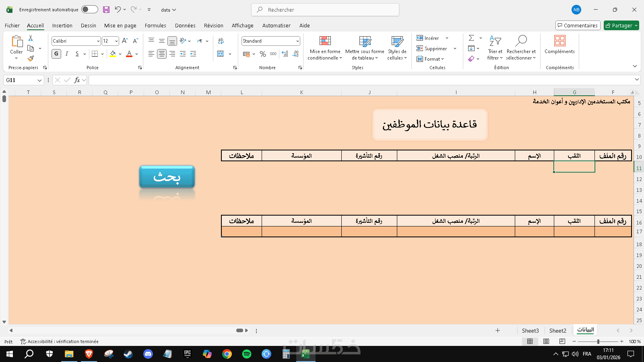Undo the last action

[x=118, y=10]
